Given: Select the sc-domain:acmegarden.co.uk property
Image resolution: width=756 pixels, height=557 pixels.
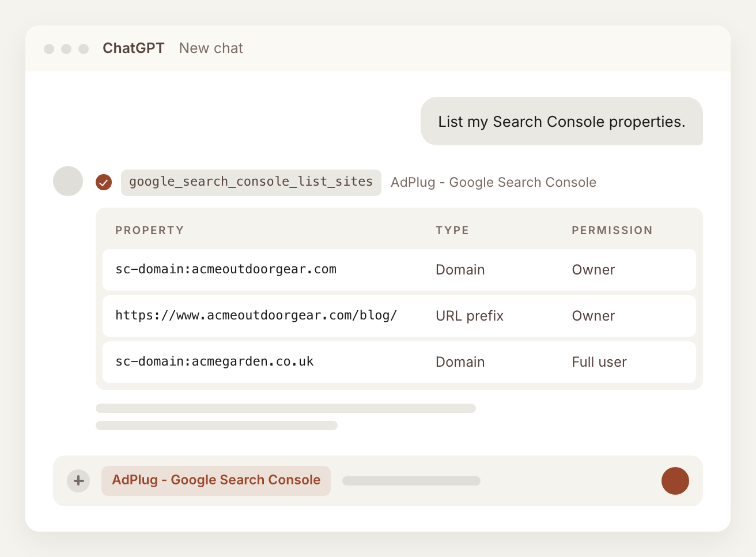Looking at the screenshot, I should coord(214,362).
